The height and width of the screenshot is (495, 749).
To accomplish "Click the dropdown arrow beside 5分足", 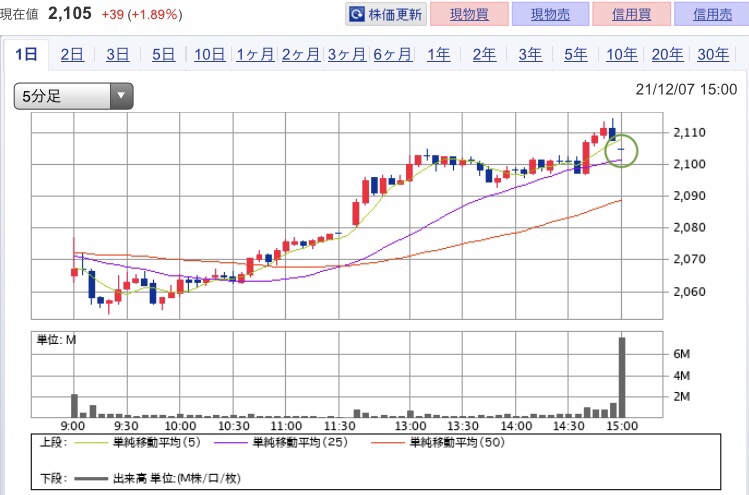I will [121, 96].
